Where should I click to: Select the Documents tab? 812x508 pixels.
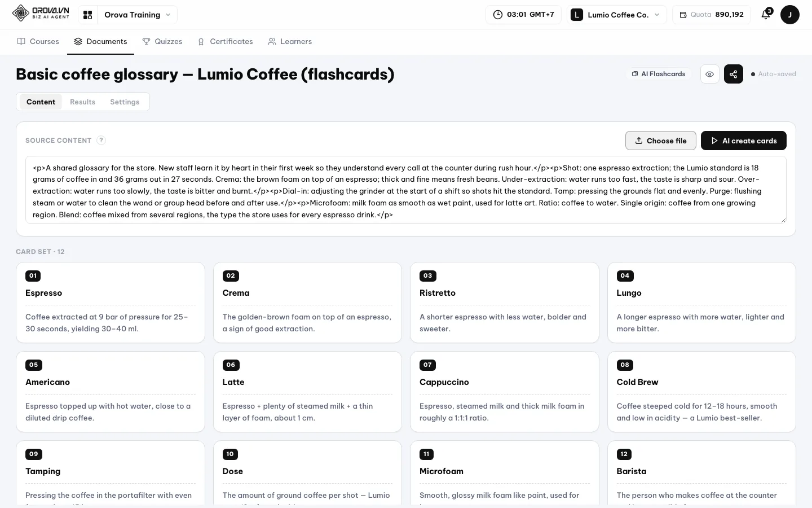(x=100, y=42)
